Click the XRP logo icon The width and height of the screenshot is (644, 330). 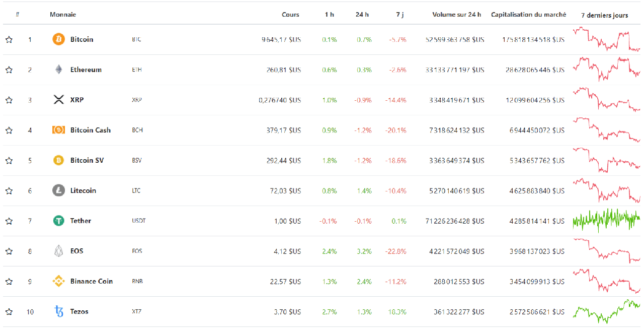point(59,100)
